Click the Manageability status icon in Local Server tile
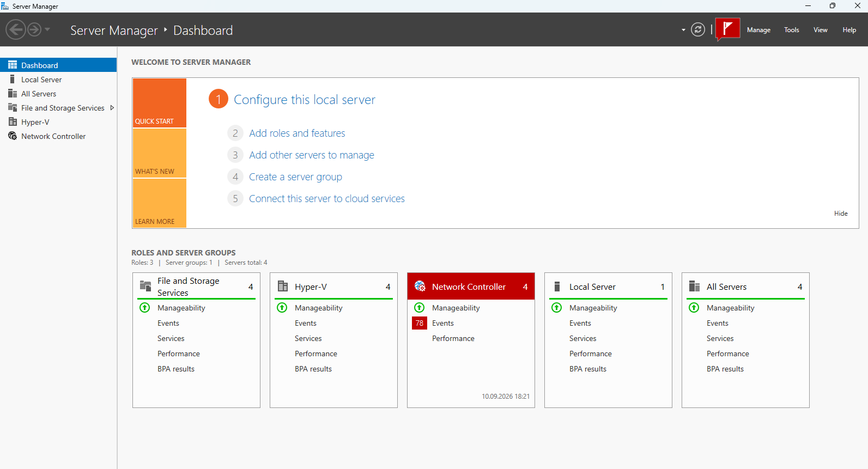Image resolution: width=868 pixels, height=469 pixels. coord(557,308)
